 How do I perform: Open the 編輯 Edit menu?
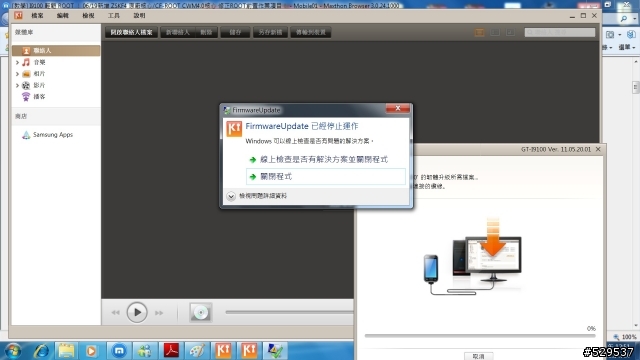[x=63, y=16]
